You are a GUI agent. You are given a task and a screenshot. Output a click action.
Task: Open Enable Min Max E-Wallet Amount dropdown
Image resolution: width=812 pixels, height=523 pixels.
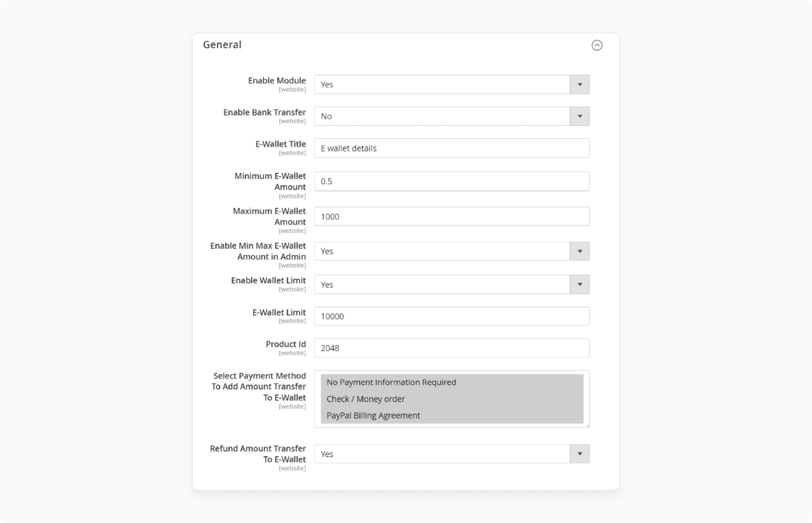(452, 251)
